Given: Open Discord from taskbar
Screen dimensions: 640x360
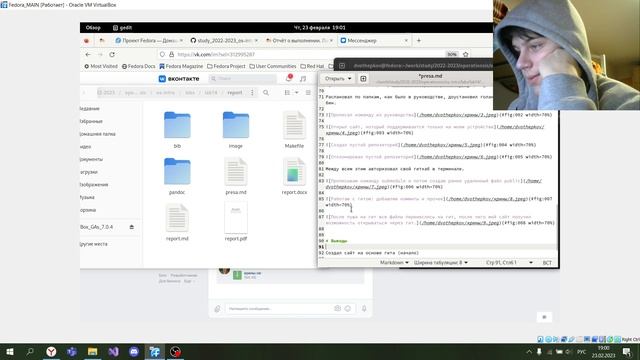Looking at the screenshot, I should click(x=134, y=351).
